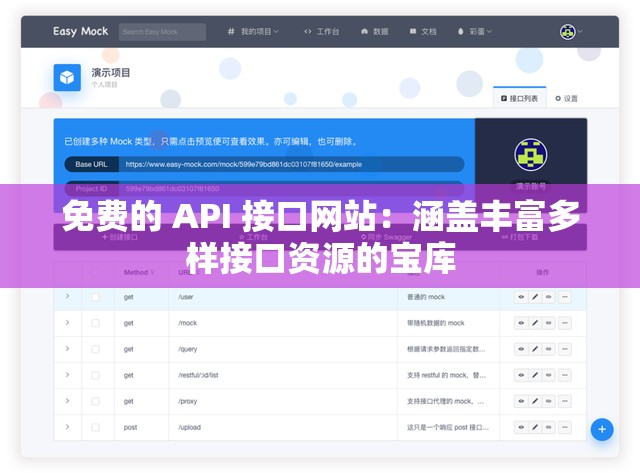Image resolution: width=640 pixels, height=473 pixels.
Task: Click the /proxy URL cell
Action: pyautogui.click(x=187, y=402)
